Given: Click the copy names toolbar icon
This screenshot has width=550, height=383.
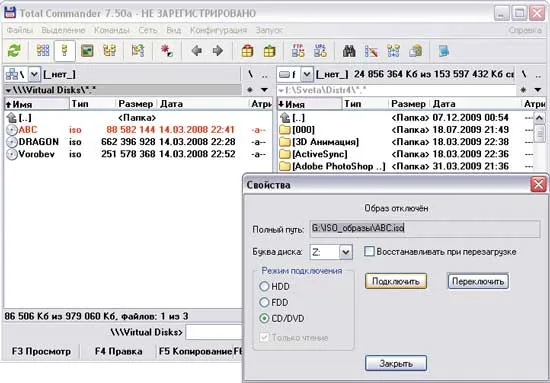Looking at the screenshot, I should tap(416, 51).
